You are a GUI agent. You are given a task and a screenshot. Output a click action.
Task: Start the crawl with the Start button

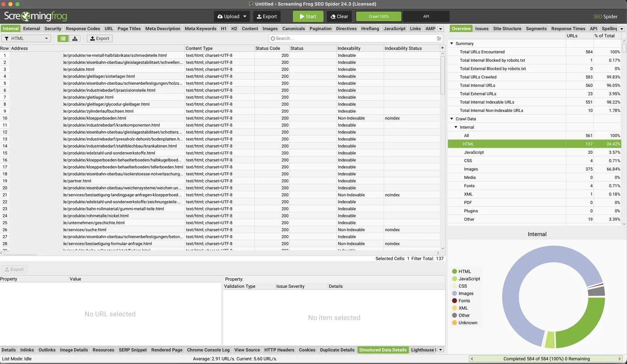(x=308, y=16)
